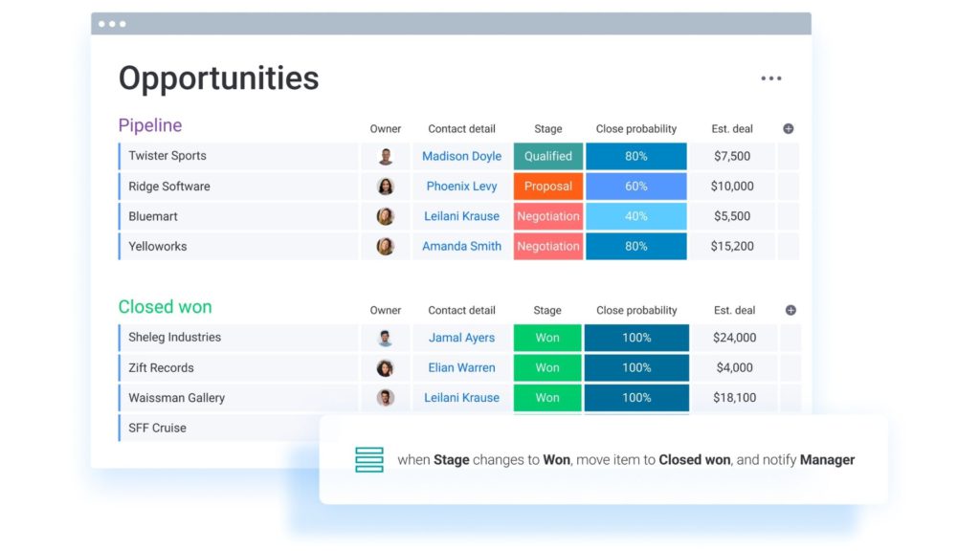The image size is (980, 551).
Task: Add a column in Pipeline group
Action: (x=789, y=129)
